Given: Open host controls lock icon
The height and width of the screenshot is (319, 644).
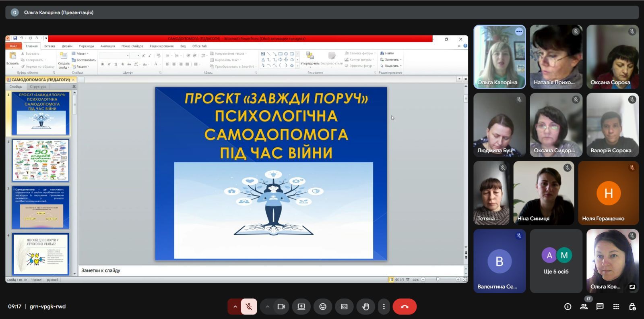Looking at the screenshot, I should click(632, 307).
